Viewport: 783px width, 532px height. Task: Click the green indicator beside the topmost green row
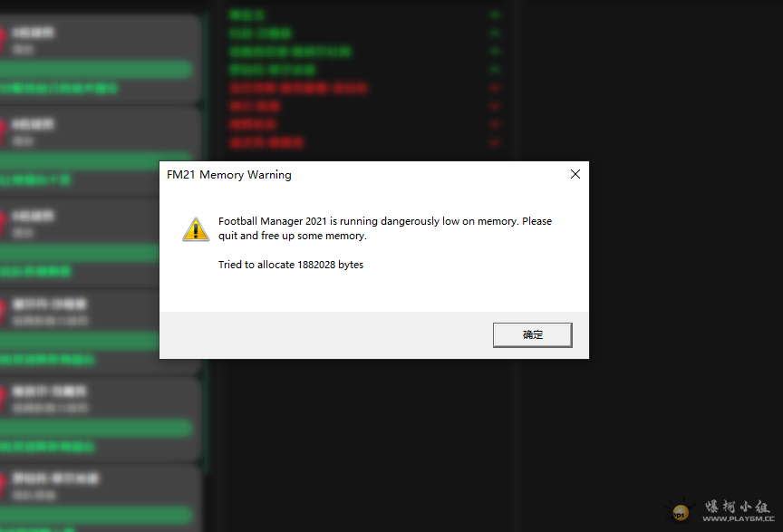(495, 15)
